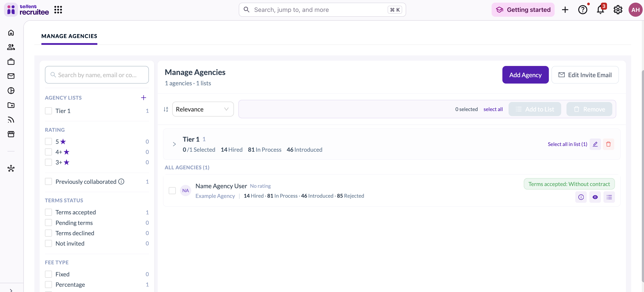Focus the global search bar
Viewport: 644px width, 292px height.
coord(322,10)
